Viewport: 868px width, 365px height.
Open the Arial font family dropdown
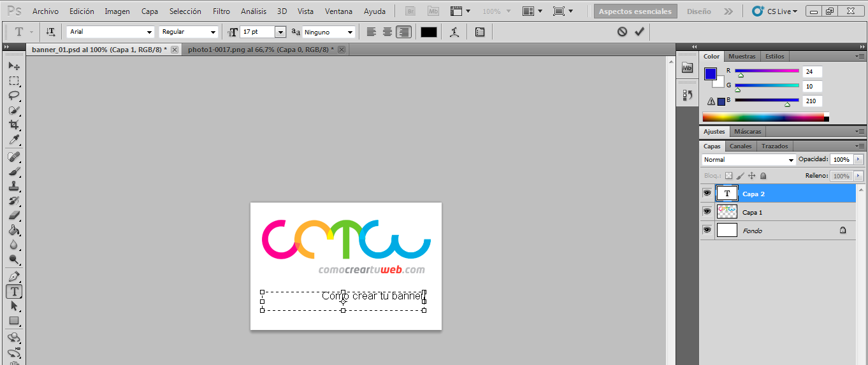point(149,32)
